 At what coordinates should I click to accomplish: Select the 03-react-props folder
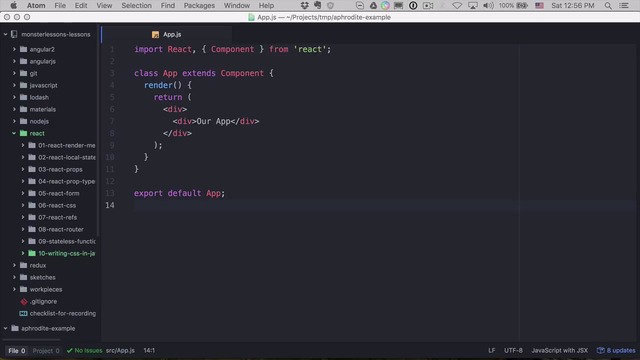(x=60, y=169)
